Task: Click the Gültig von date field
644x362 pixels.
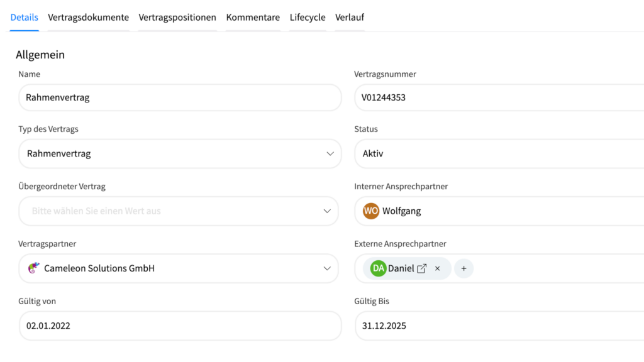Action: tap(179, 326)
